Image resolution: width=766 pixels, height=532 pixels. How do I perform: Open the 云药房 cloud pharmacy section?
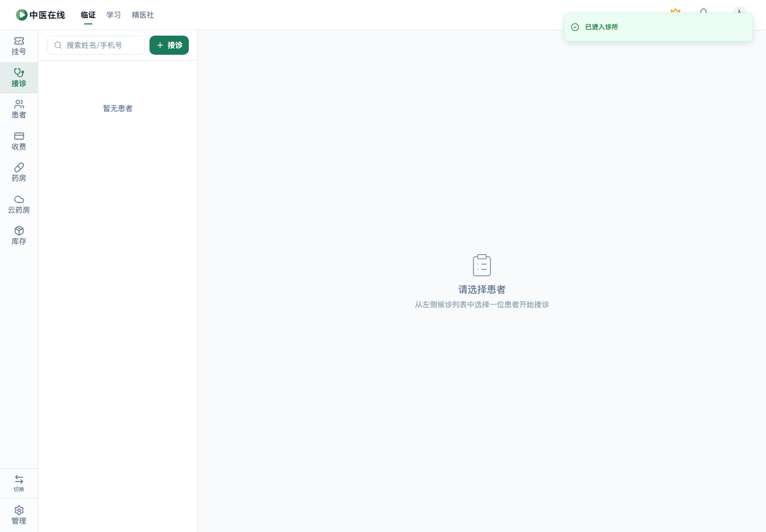click(19, 205)
